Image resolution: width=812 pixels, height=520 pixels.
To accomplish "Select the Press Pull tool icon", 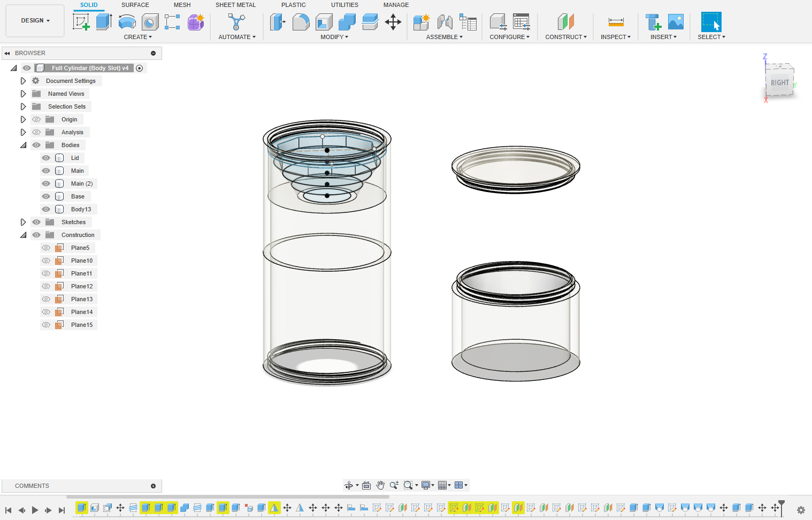I will [278, 22].
